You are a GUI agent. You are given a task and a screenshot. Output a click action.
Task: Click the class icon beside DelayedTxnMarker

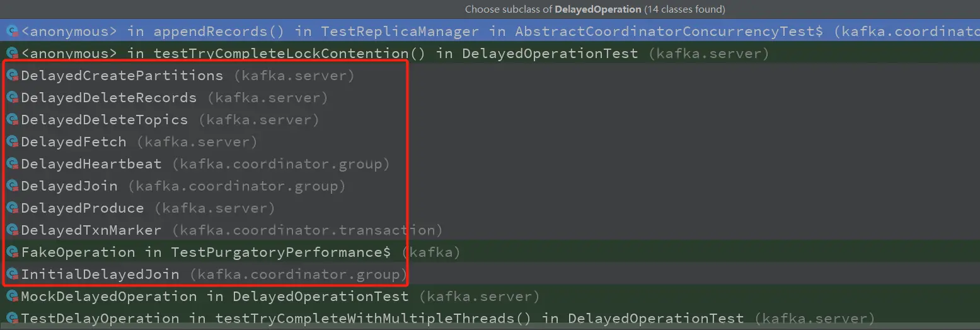pyautogui.click(x=12, y=230)
